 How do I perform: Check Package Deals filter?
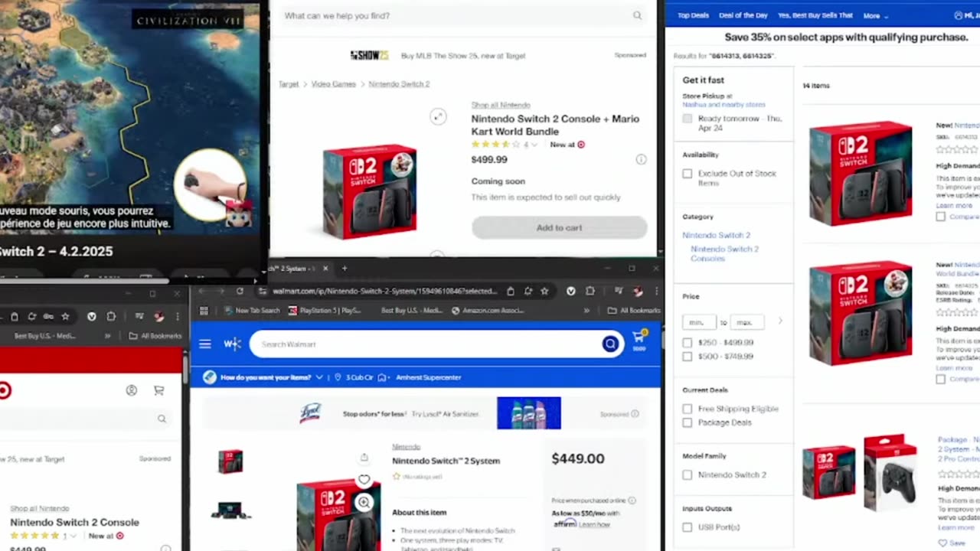tap(687, 422)
